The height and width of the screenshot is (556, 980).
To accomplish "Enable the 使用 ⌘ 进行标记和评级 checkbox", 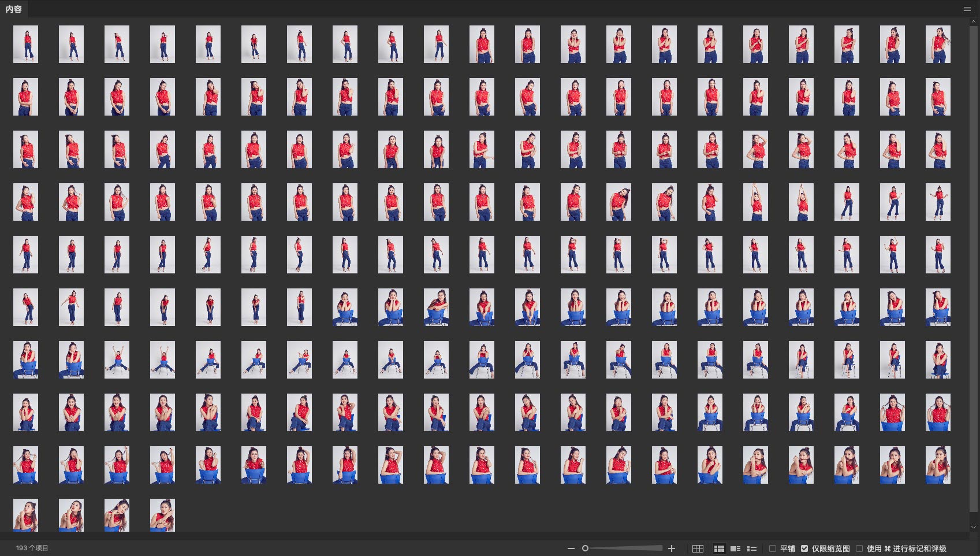I will coord(859,548).
